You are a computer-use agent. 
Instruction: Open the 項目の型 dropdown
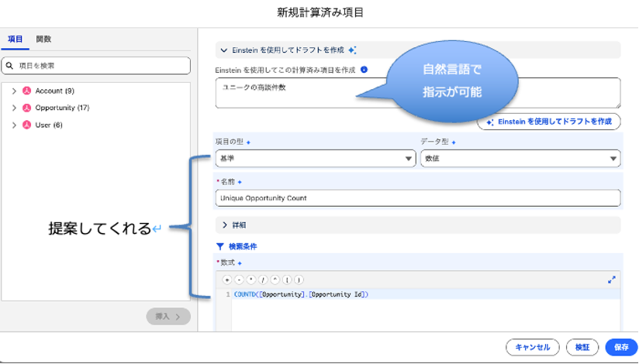click(x=315, y=159)
